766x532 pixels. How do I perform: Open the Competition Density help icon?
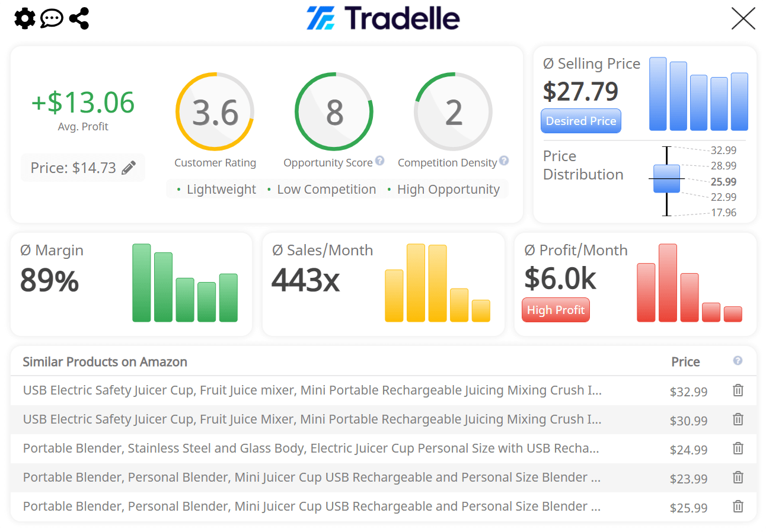click(503, 161)
